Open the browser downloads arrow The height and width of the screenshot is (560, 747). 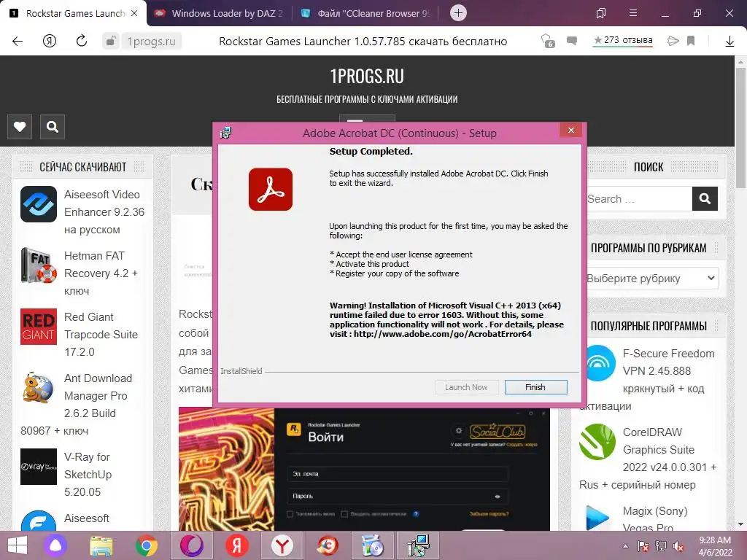pos(729,42)
